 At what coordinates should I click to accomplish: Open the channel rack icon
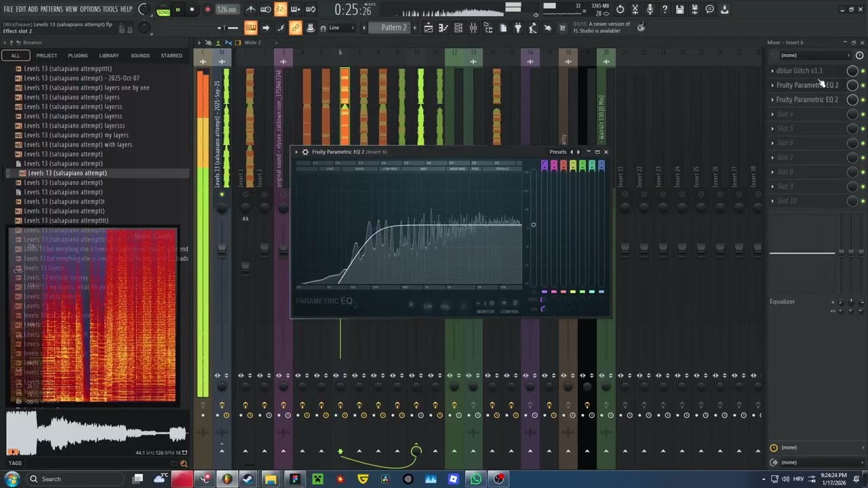(458, 28)
